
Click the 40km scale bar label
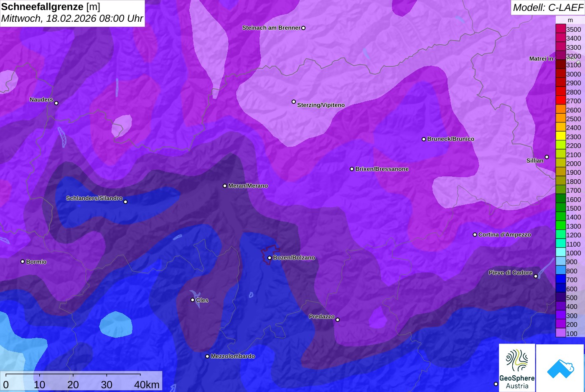tap(147, 385)
